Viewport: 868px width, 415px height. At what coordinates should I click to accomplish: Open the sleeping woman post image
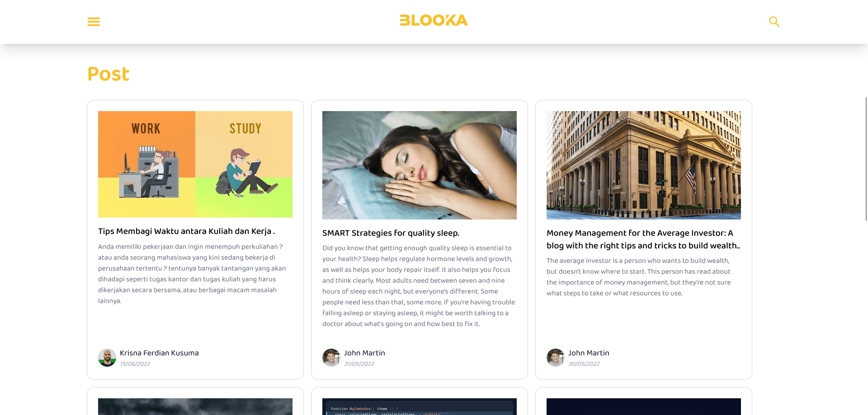click(x=420, y=165)
